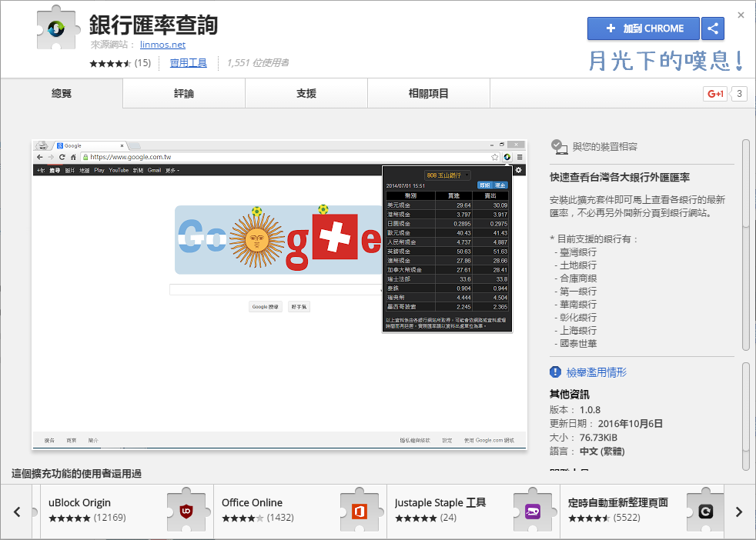Open the 808 玉山銀行 bank dropdown
Image resolution: width=756 pixels, height=540 pixels.
coord(447,175)
